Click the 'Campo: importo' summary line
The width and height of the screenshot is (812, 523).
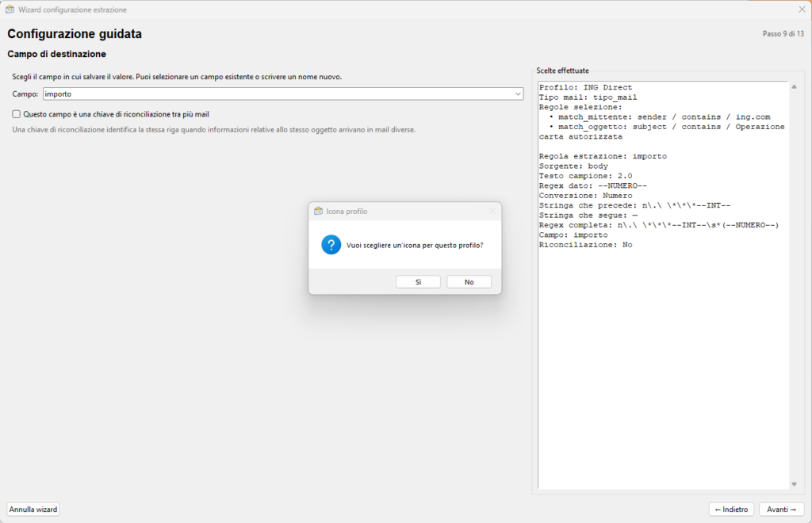(x=573, y=235)
